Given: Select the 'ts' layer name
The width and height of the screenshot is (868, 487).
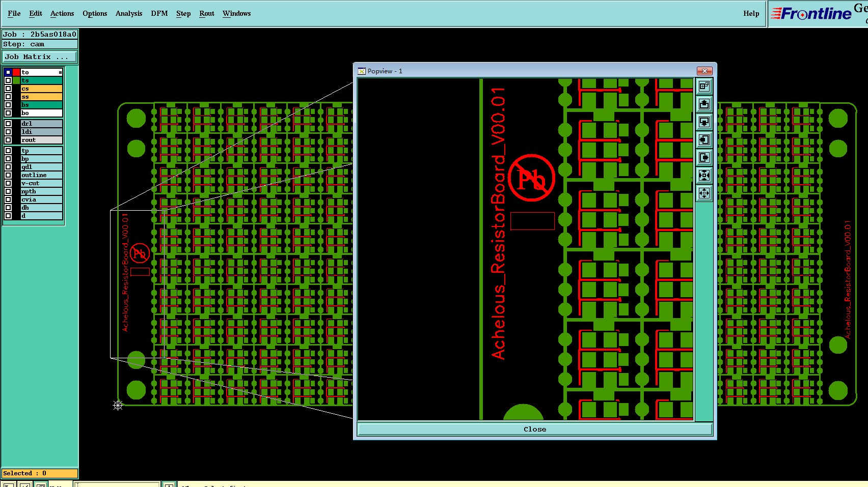Looking at the screenshot, I should tap(41, 80).
